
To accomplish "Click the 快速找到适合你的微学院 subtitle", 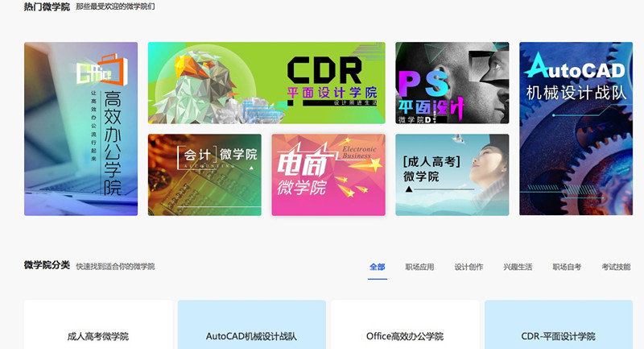I will [115, 266].
